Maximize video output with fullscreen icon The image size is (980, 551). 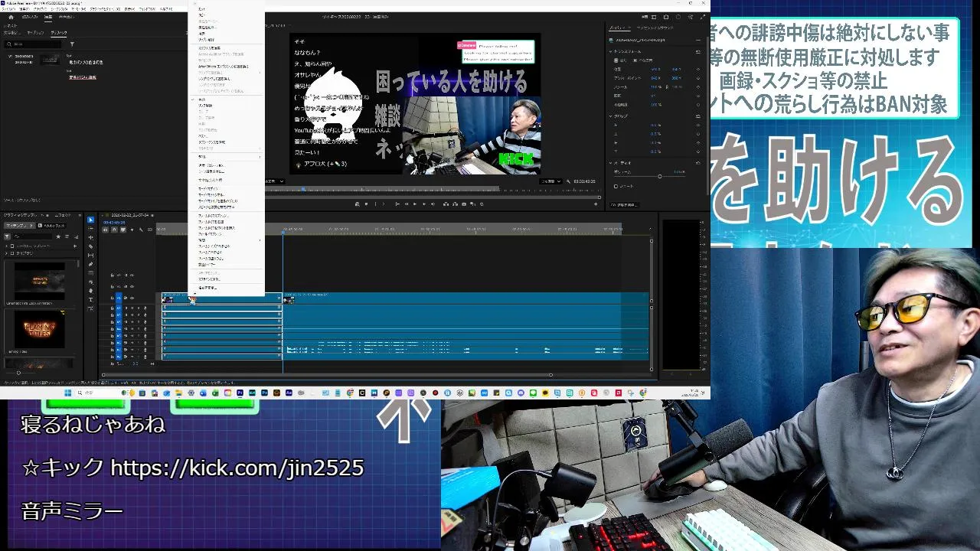point(703,17)
